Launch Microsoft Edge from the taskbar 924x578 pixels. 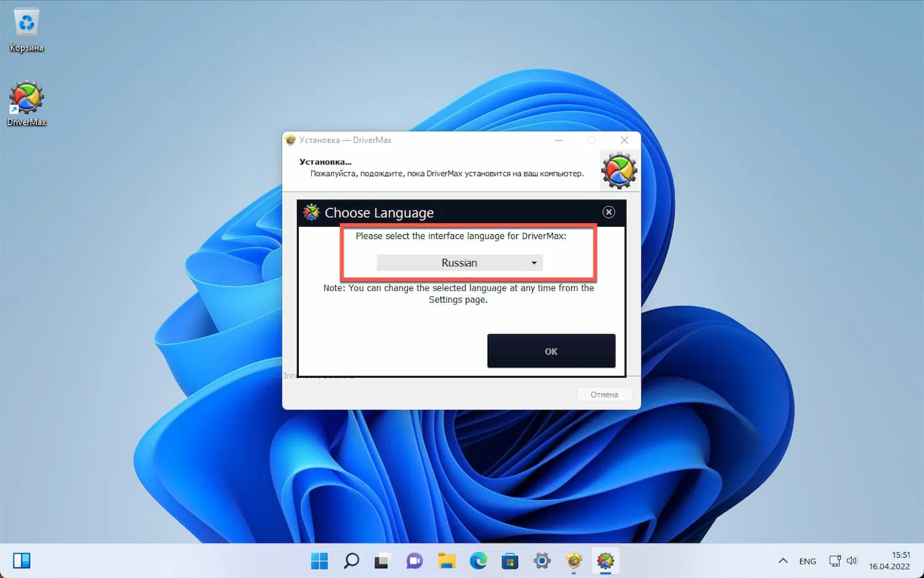coord(478,561)
